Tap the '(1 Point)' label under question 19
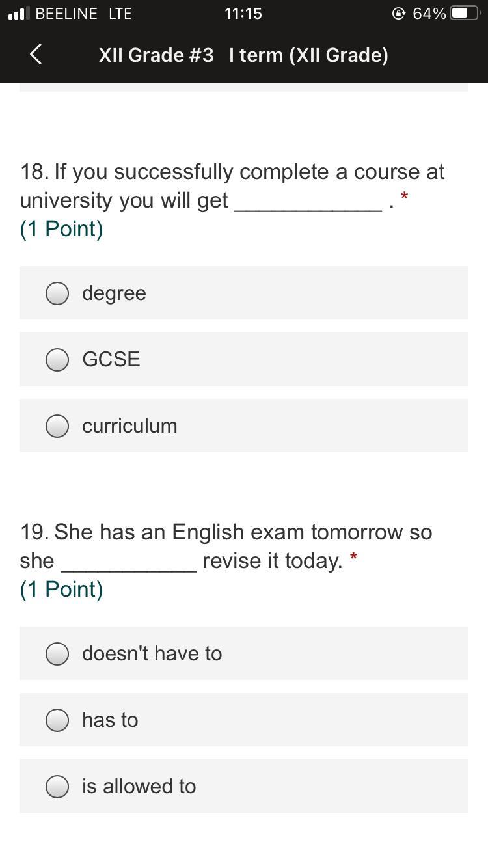The height and width of the screenshot is (868, 488). pyautogui.click(x=62, y=590)
